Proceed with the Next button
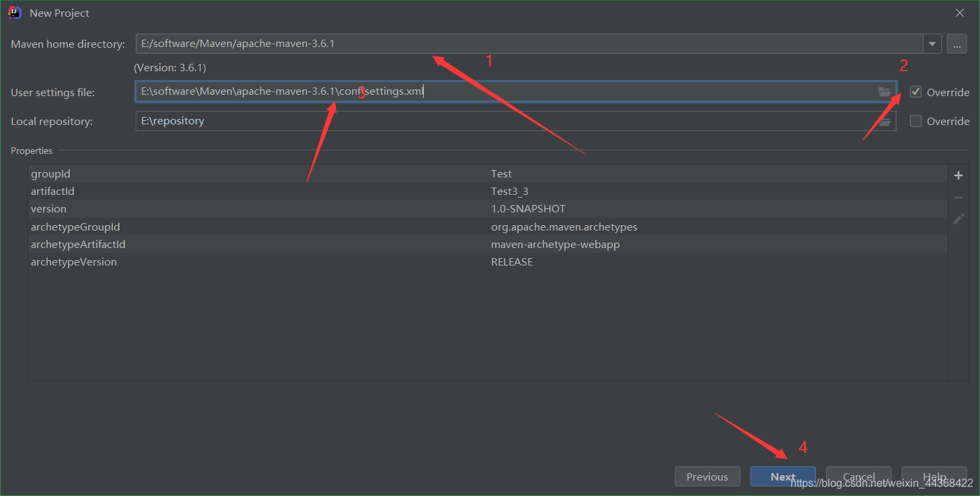 (x=783, y=477)
